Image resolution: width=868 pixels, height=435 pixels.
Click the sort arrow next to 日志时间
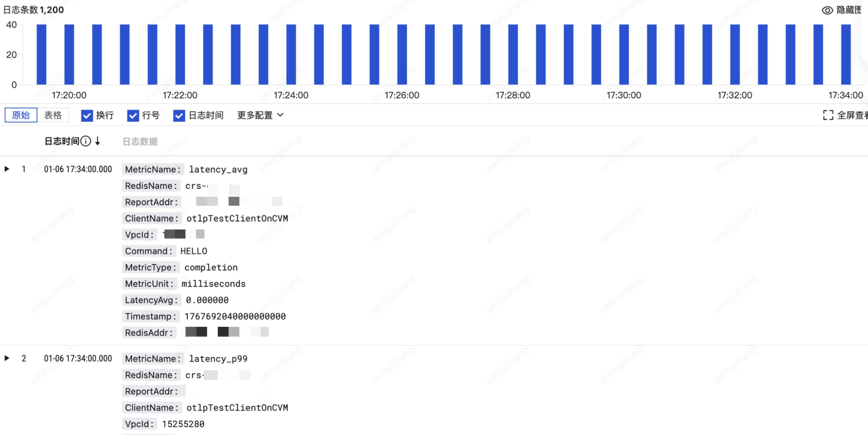98,141
